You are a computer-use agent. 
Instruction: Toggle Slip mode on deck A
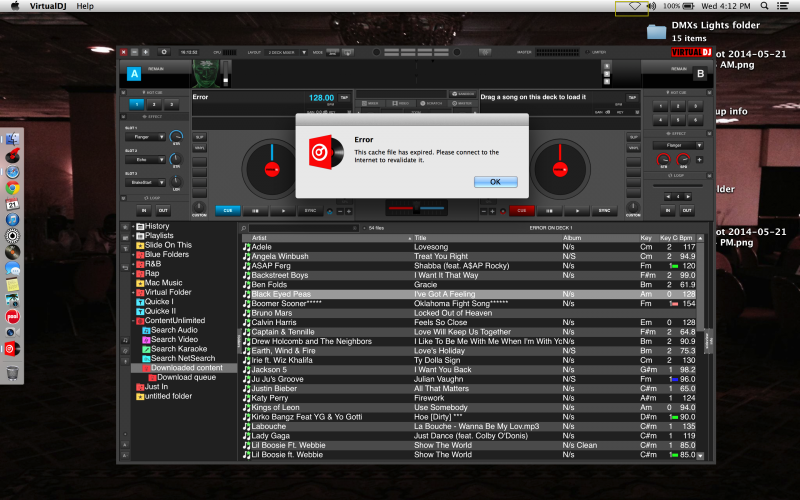199,137
